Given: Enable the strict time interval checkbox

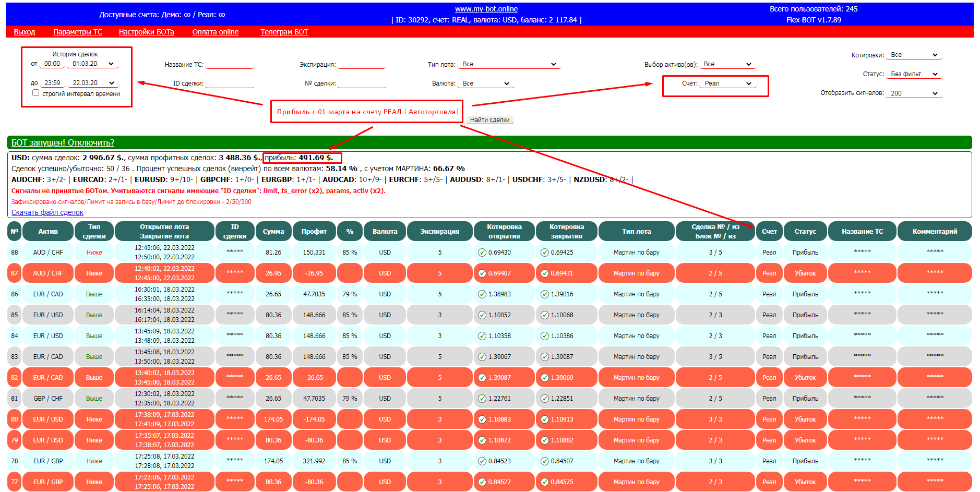Looking at the screenshot, I should [35, 93].
